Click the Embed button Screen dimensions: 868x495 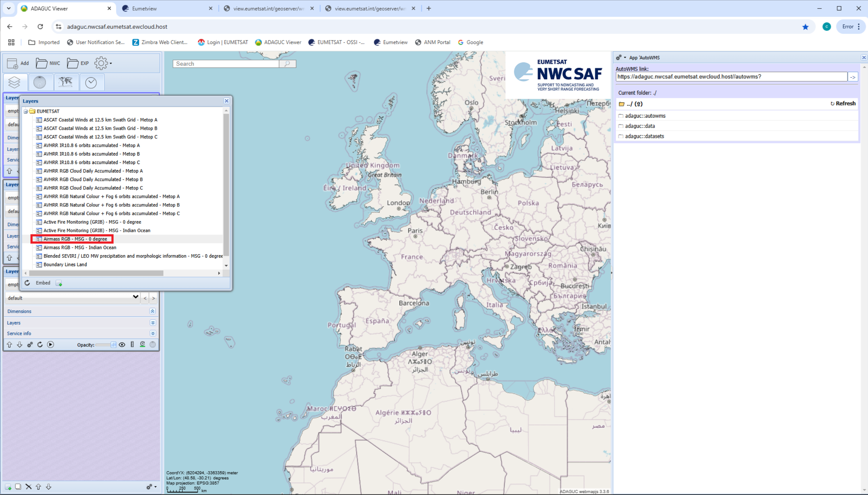point(43,283)
